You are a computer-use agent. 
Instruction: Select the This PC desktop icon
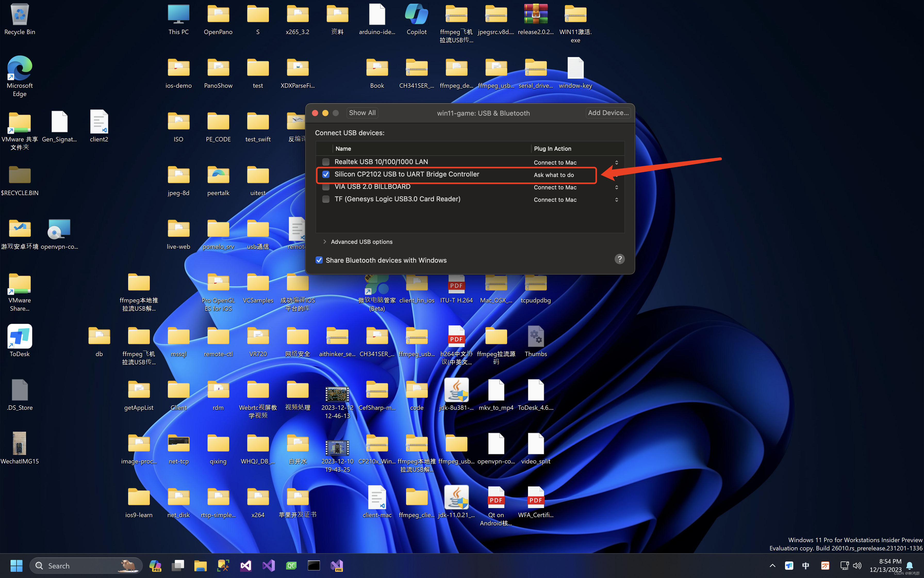click(179, 19)
